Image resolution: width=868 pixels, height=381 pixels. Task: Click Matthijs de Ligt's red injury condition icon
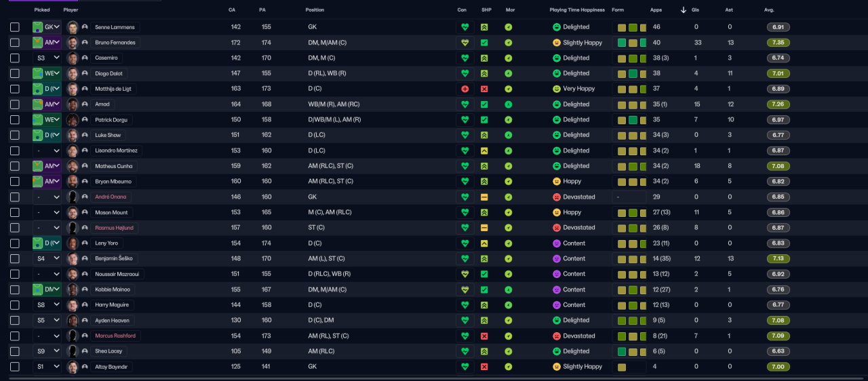(x=465, y=89)
